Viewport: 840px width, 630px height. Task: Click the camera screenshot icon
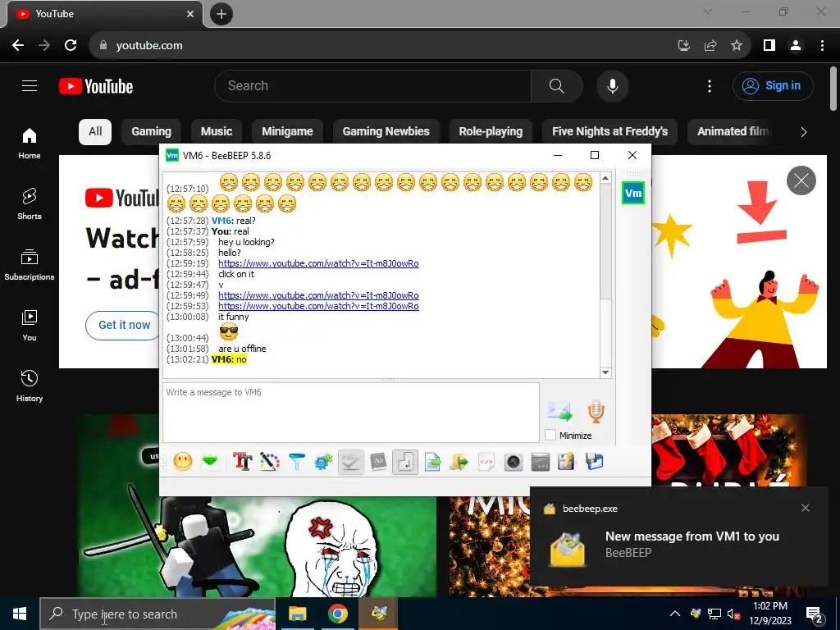coord(514,461)
